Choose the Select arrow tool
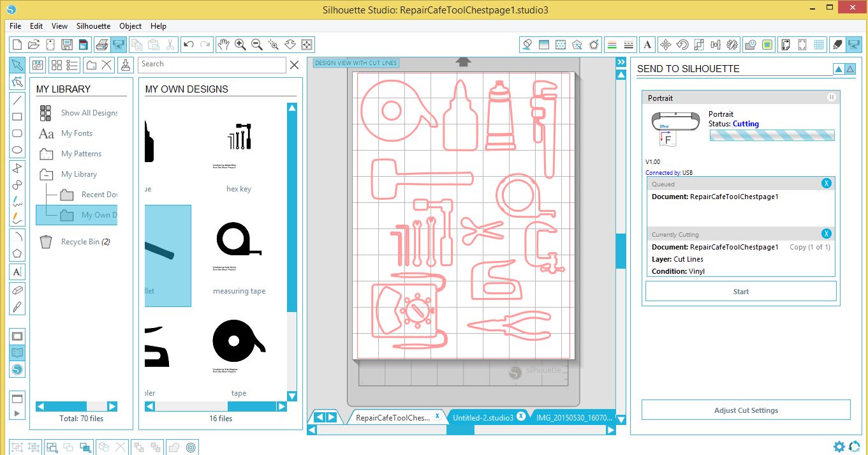Image resolution: width=868 pixels, height=455 pixels. click(17, 64)
